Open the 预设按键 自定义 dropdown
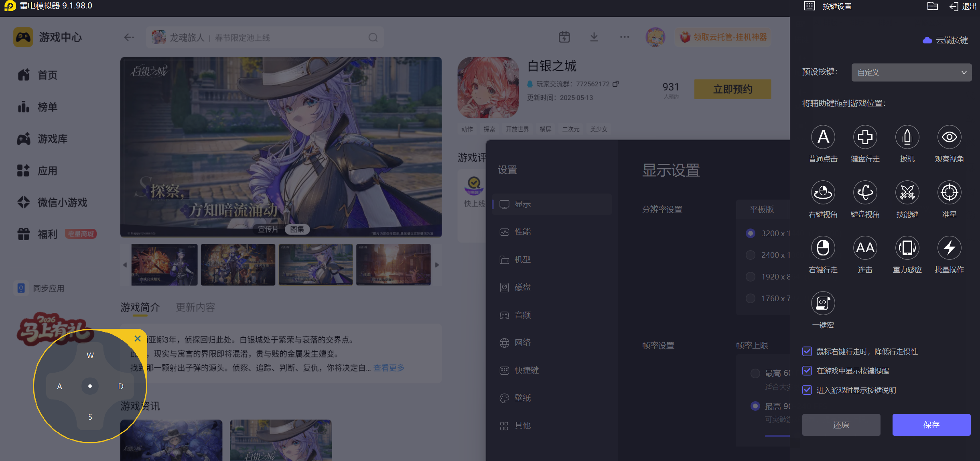The height and width of the screenshot is (461, 980). pos(911,72)
